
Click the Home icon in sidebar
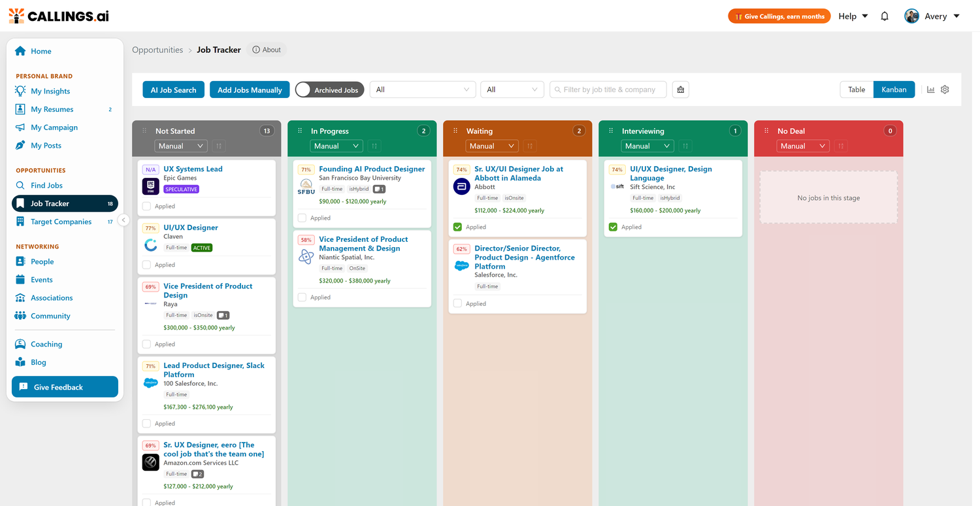point(20,51)
